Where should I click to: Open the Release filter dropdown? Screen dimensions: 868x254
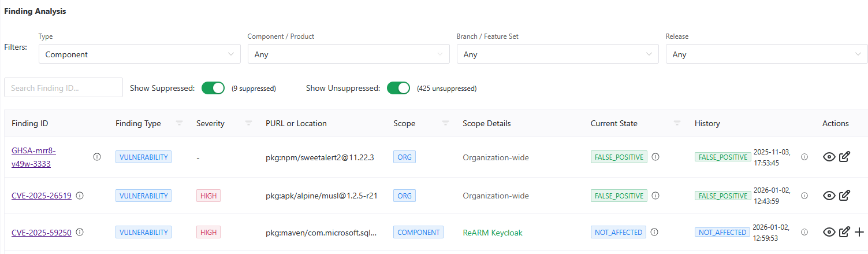click(x=766, y=54)
